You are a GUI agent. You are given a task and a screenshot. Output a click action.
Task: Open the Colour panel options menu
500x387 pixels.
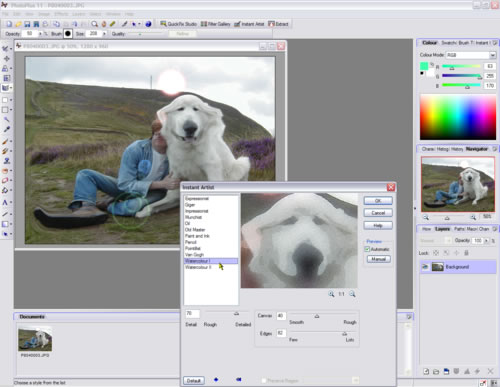pos(495,43)
